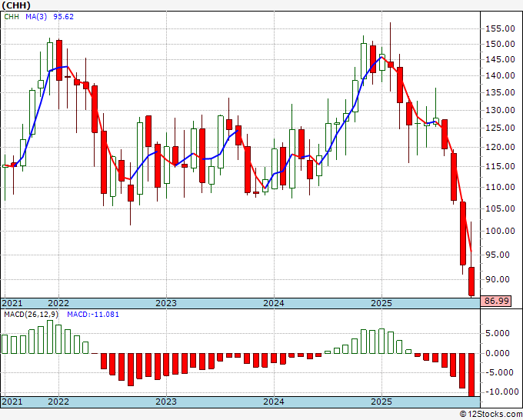The width and height of the screenshot is (523, 420).
Task: Click 2024 on the MACD timeline
Action: coord(274,402)
